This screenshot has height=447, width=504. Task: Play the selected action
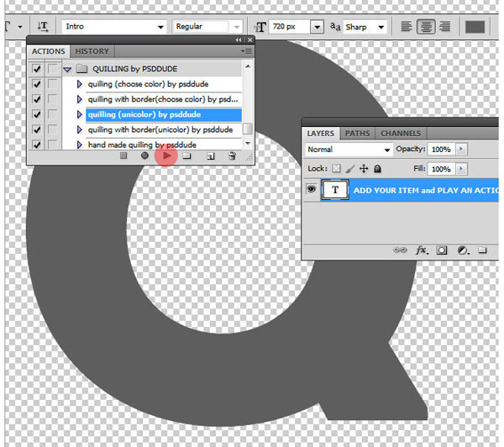tap(166, 155)
